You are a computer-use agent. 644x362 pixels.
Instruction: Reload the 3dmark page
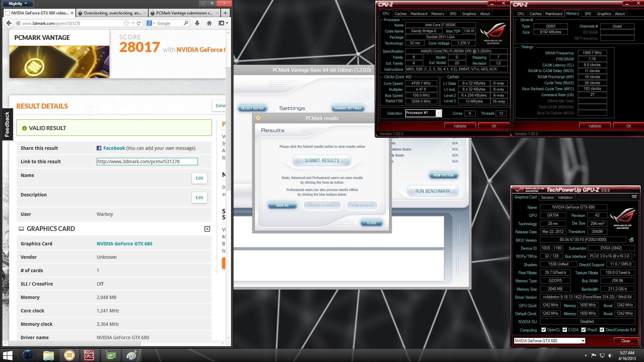(x=139, y=23)
